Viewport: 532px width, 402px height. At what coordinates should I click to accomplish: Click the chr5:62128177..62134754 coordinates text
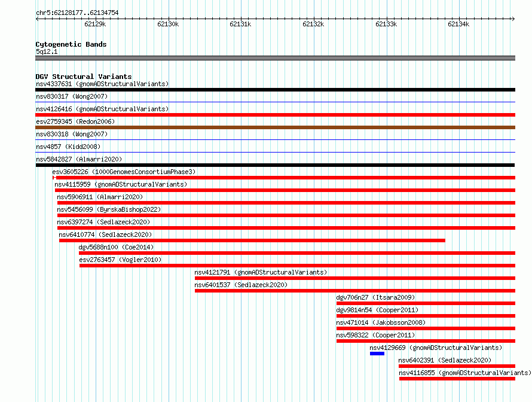(77, 13)
